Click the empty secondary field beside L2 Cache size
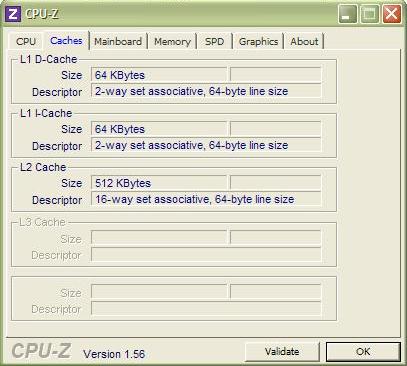 [275, 183]
